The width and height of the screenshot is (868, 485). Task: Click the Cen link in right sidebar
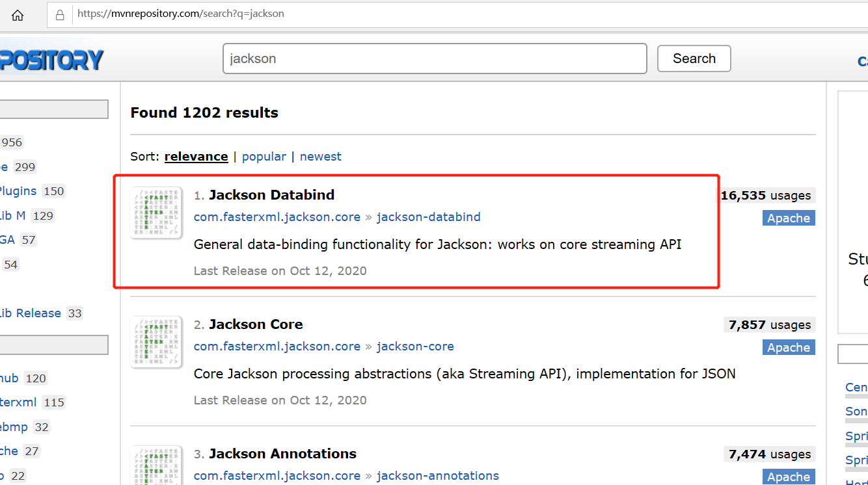[856, 387]
